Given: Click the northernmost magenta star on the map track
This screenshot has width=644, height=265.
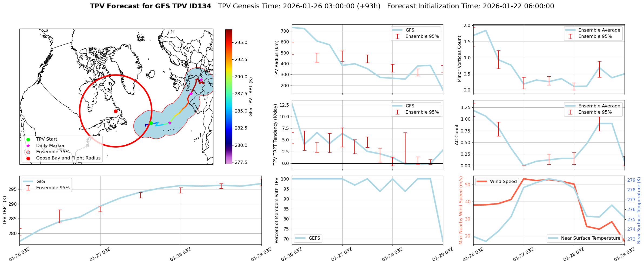Looking at the screenshot, I should [201, 80].
